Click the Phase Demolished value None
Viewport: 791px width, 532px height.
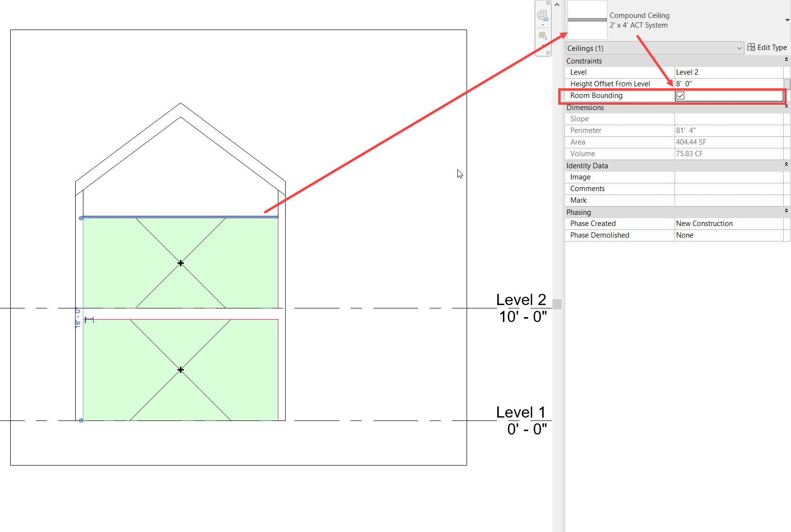click(x=729, y=235)
